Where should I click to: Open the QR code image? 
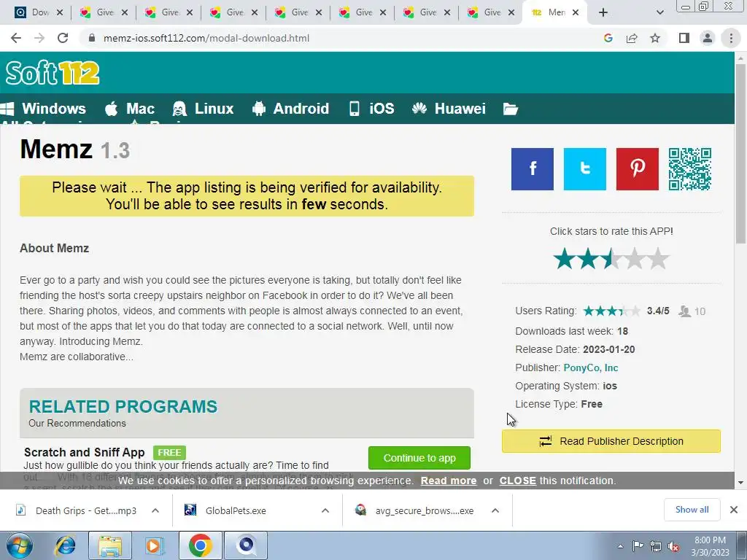(x=689, y=169)
